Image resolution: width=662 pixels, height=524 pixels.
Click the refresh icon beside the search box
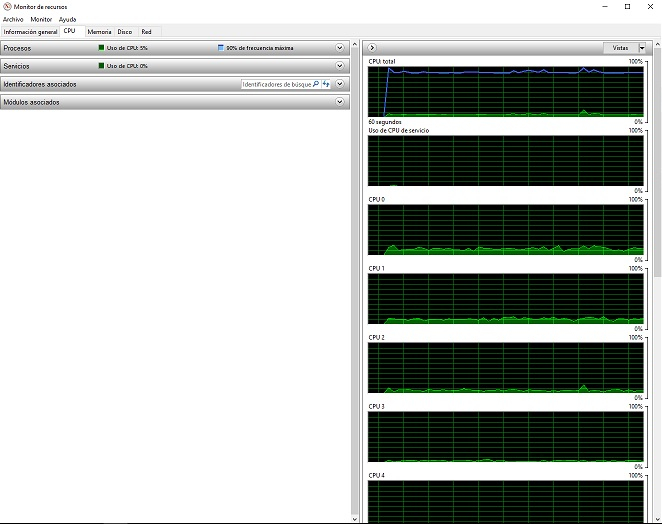(326, 85)
